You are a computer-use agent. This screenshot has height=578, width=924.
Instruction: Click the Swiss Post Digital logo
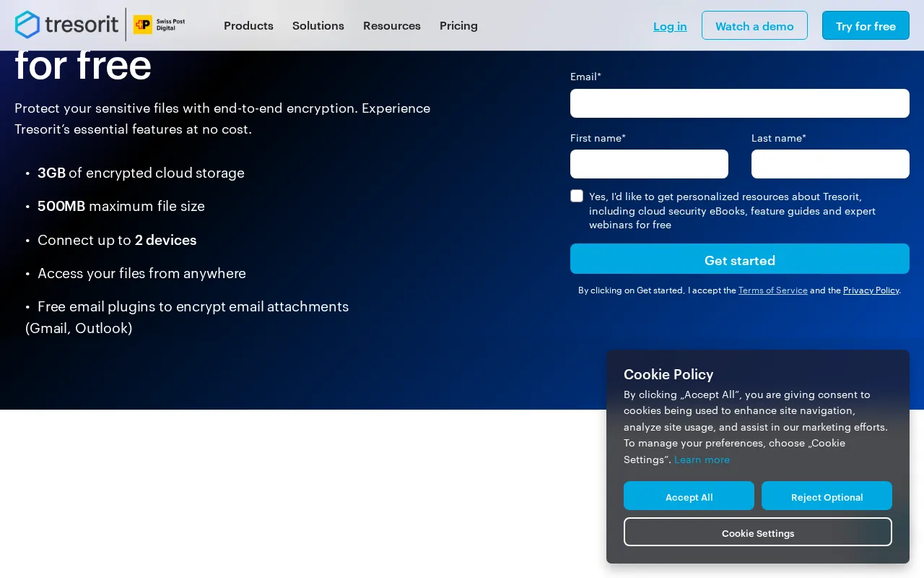pos(160,25)
